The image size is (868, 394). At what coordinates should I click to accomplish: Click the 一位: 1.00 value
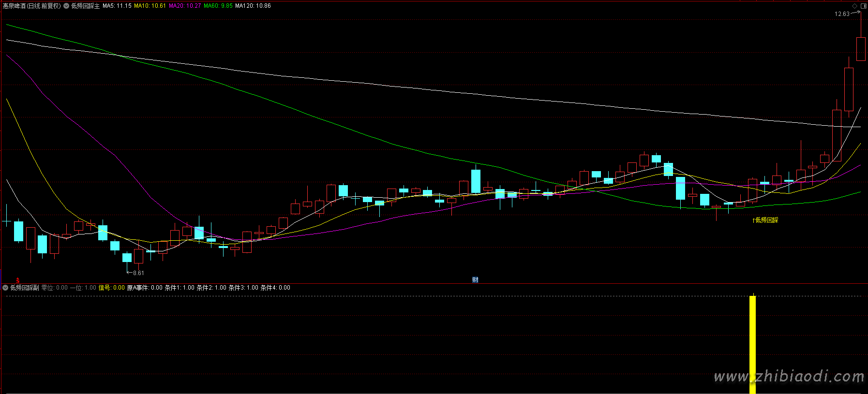(x=83, y=288)
